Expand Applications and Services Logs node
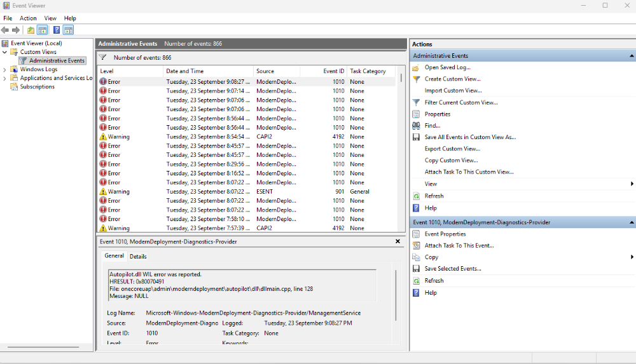Viewport: 636px width, 364px height. point(5,78)
